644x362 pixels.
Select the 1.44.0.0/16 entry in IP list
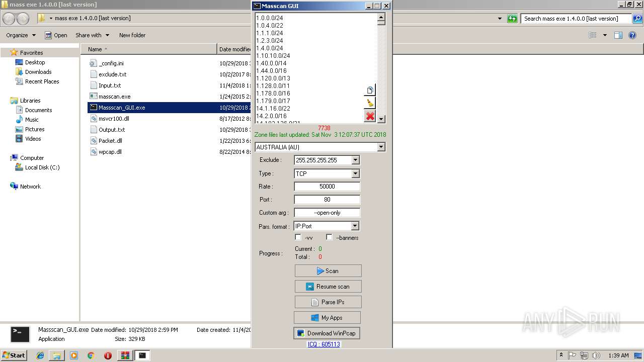[x=271, y=71]
